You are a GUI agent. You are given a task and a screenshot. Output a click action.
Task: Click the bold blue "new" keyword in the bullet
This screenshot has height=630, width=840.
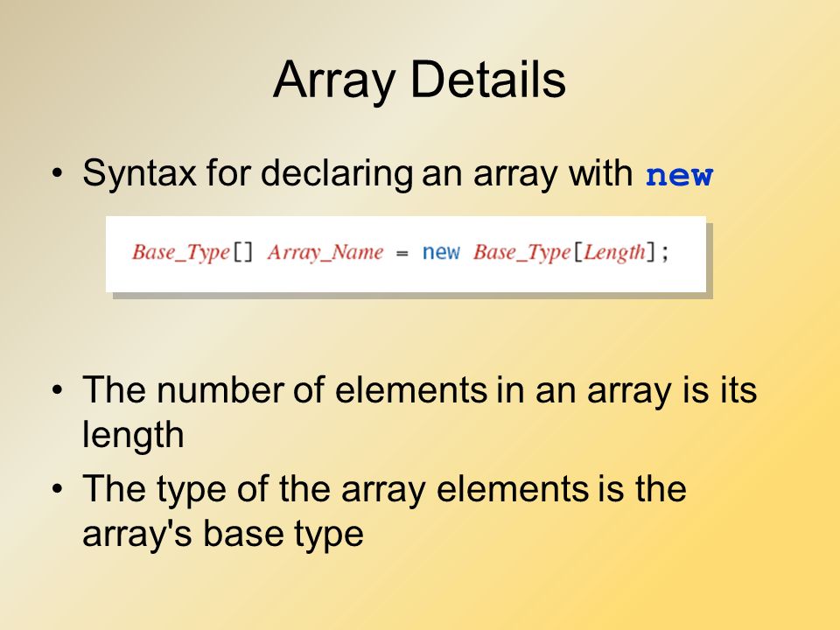679,175
